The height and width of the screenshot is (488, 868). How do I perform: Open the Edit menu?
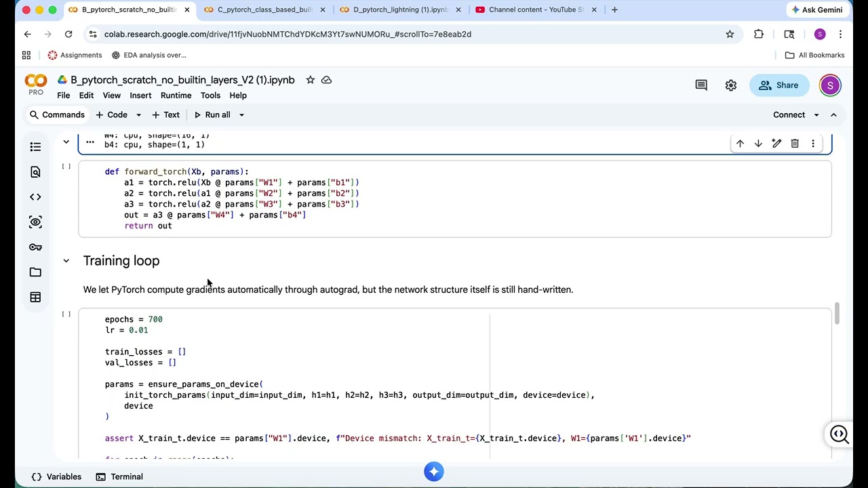[86, 96]
